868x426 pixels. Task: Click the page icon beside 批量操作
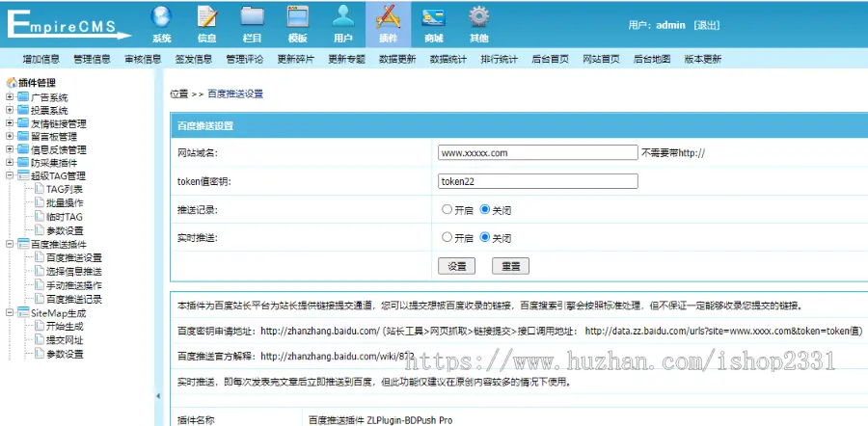click(39, 203)
